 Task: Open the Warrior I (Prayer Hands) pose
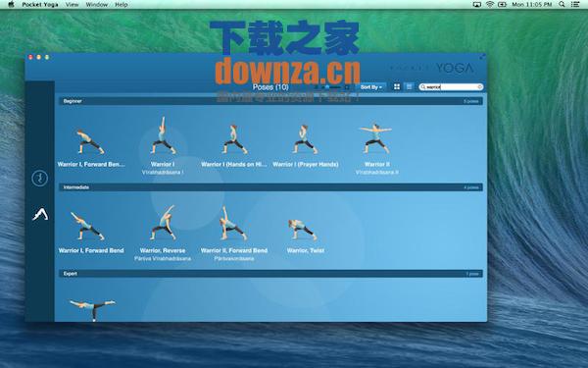[x=305, y=146]
